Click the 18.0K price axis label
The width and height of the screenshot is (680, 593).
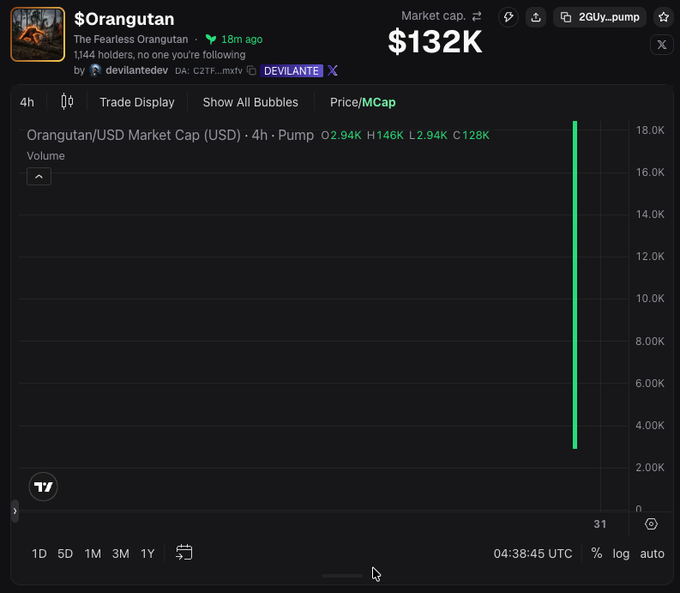(x=650, y=130)
